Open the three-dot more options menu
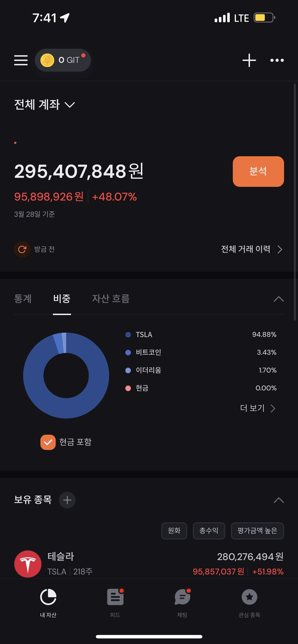 pyautogui.click(x=277, y=60)
